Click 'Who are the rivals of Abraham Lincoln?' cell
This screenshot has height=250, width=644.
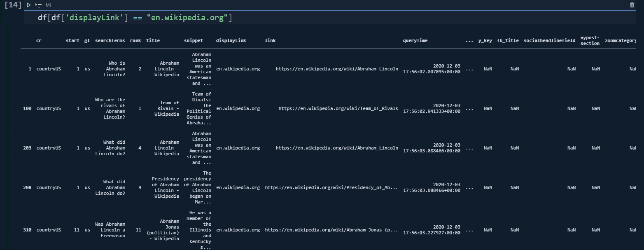[x=110, y=108]
